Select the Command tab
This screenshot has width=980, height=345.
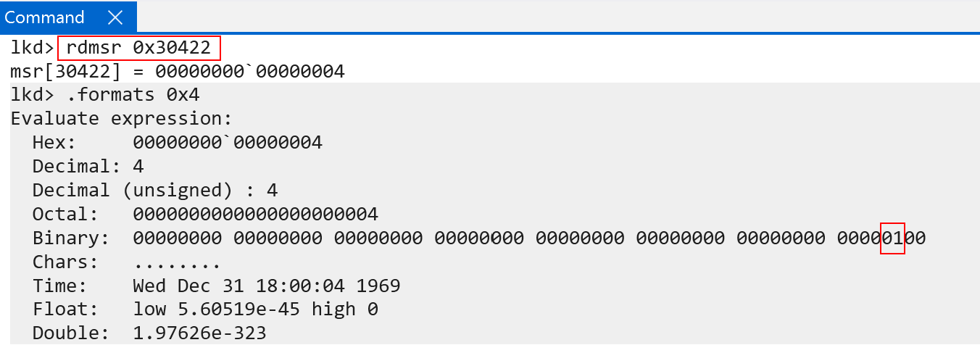click(45, 17)
